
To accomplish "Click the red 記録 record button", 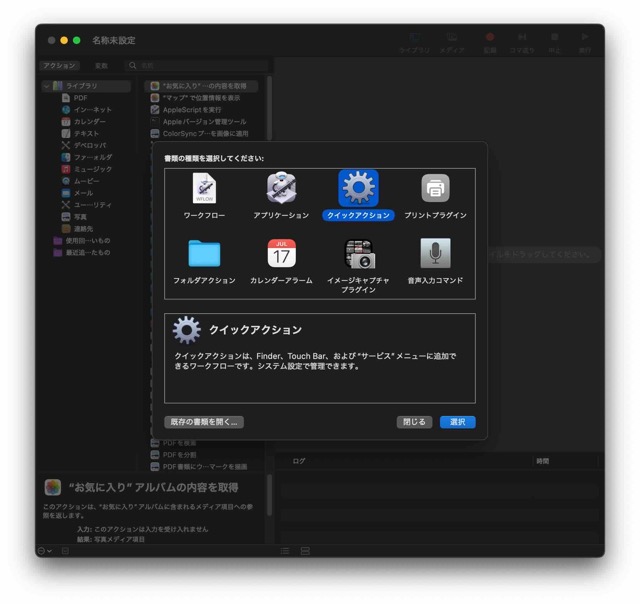I will tap(490, 38).
